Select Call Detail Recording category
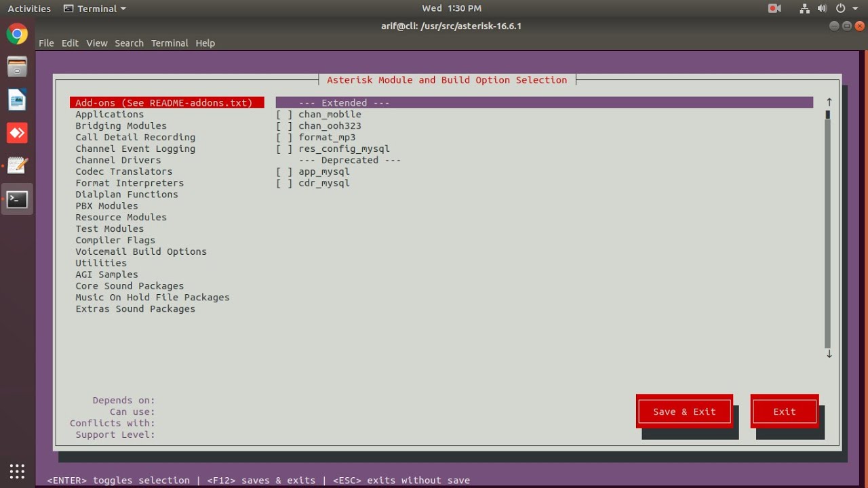 [135, 138]
